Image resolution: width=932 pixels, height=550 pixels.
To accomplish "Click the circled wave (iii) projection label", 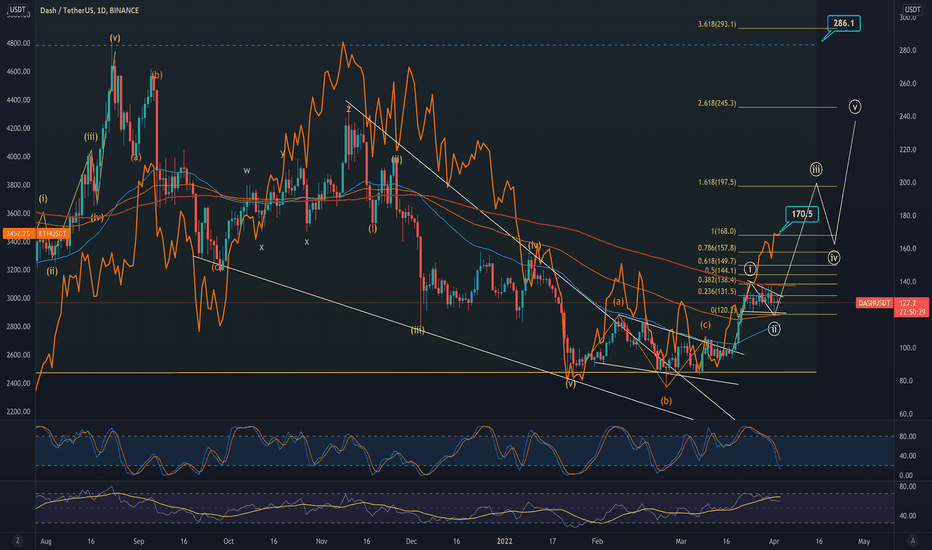I will [816, 169].
